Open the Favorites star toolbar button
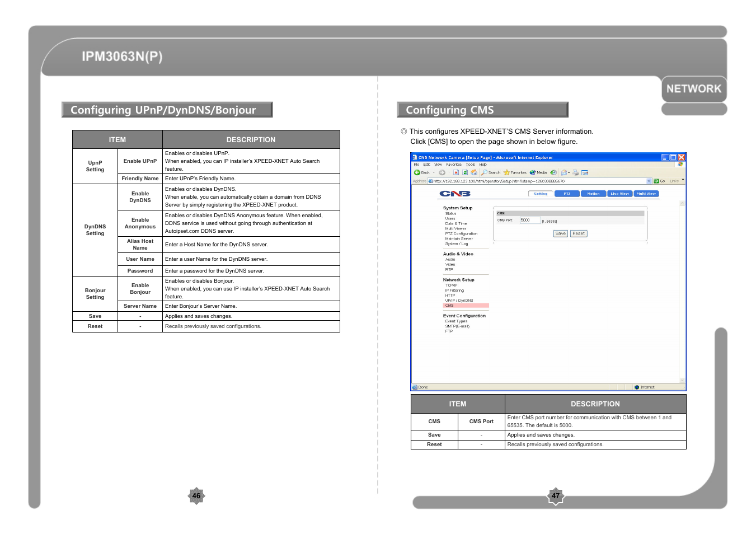Viewport: 756px width, 534px height. tap(515, 172)
